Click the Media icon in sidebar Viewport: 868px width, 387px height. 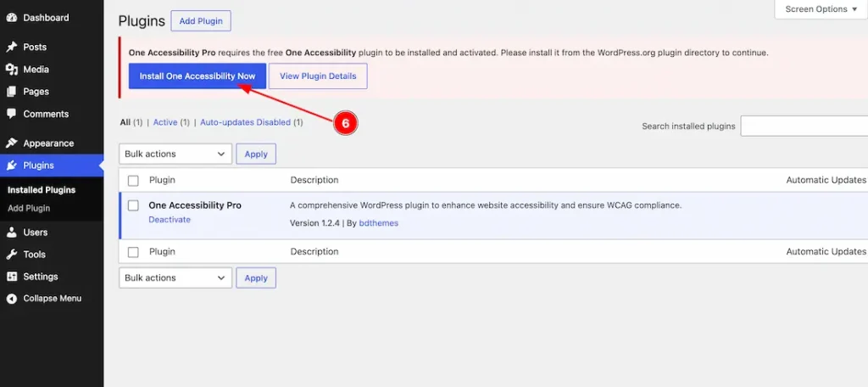point(12,70)
